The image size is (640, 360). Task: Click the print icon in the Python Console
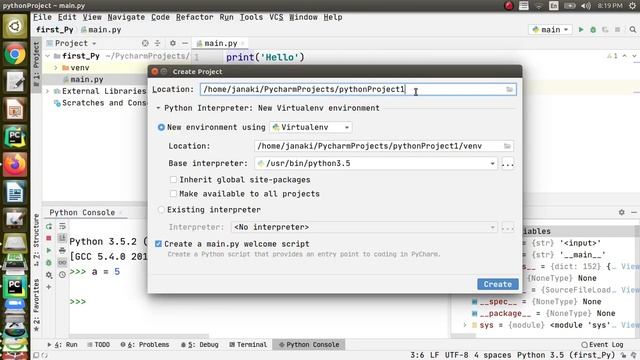(x=62, y=250)
